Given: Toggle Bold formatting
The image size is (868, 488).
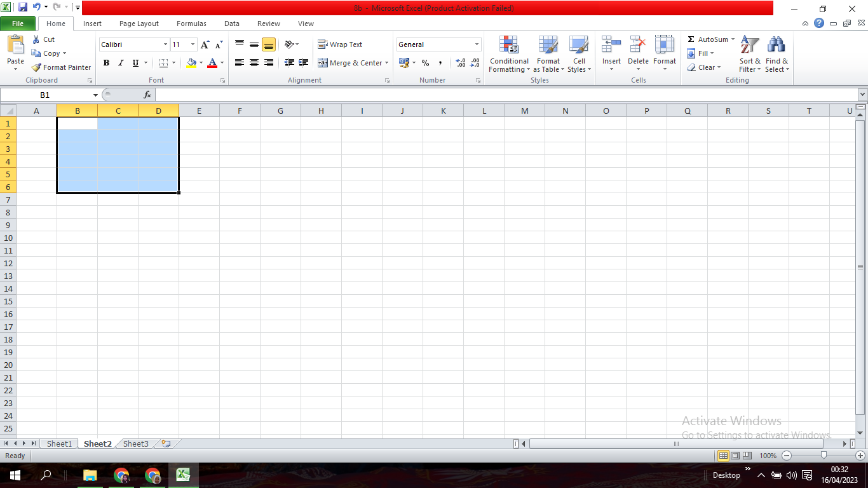Looking at the screenshot, I should 106,63.
